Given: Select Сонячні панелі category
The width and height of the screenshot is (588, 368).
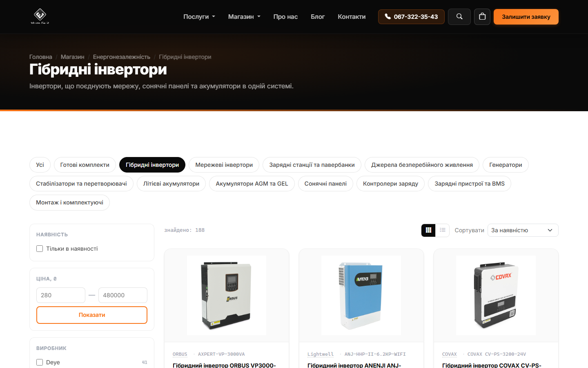Looking at the screenshot, I should pos(325,184).
